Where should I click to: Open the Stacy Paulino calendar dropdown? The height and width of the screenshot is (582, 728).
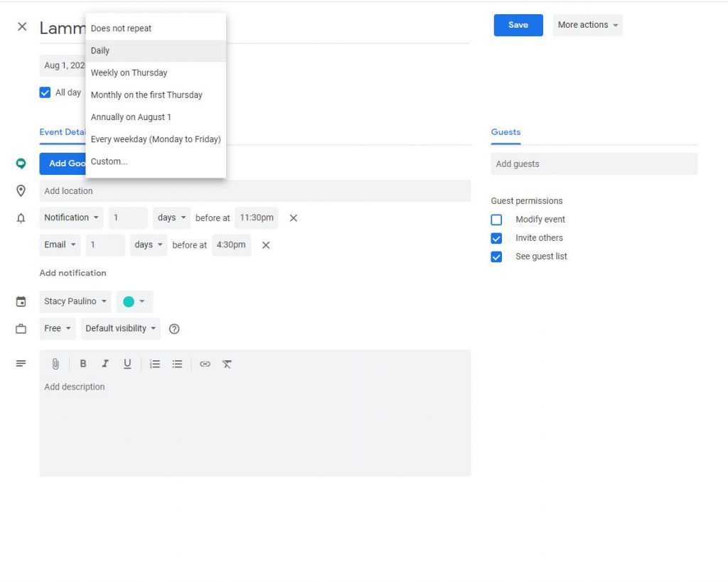tap(75, 301)
